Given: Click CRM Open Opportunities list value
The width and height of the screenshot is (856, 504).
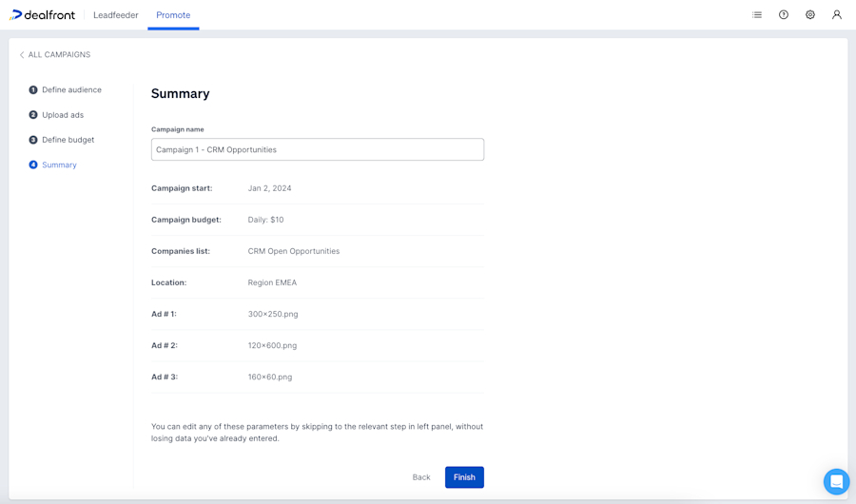Looking at the screenshot, I should (293, 251).
